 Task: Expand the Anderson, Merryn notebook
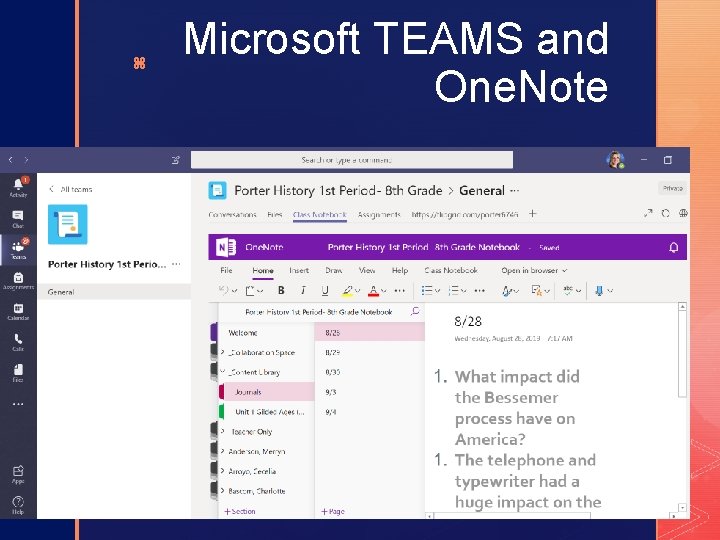[223, 451]
